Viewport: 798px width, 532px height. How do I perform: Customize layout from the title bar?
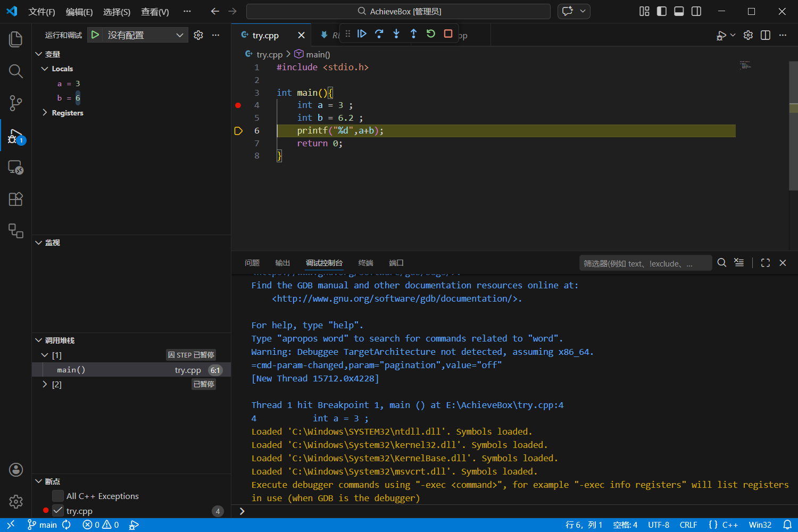pyautogui.click(x=644, y=11)
